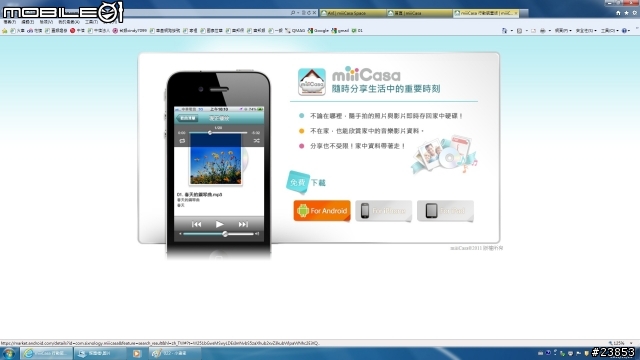The width and height of the screenshot is (640, 360).
Task: Change the 125% zoom level in status bar
Action: coord(621,343)
